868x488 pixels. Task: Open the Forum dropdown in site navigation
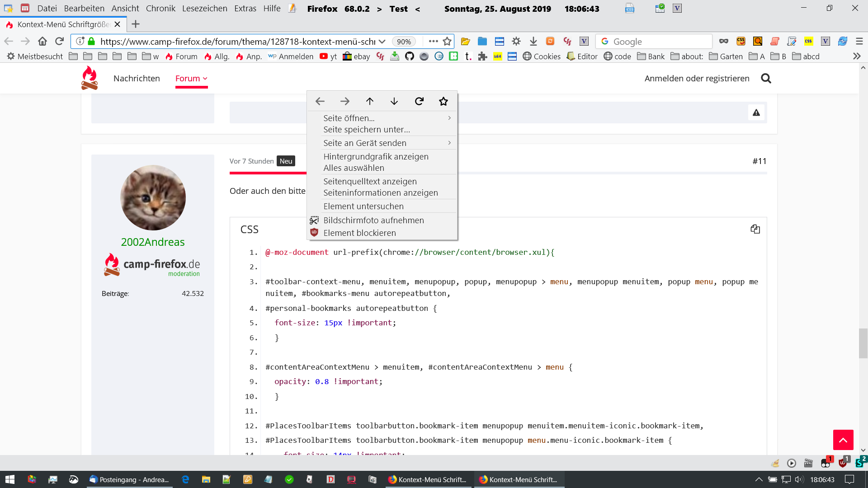tap(191, 79)
